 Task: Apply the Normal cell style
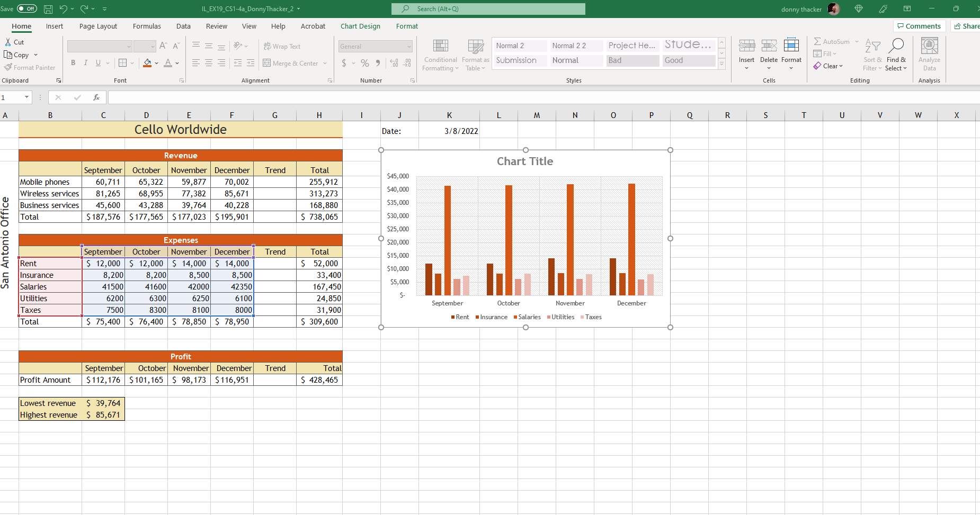(576, 60)
